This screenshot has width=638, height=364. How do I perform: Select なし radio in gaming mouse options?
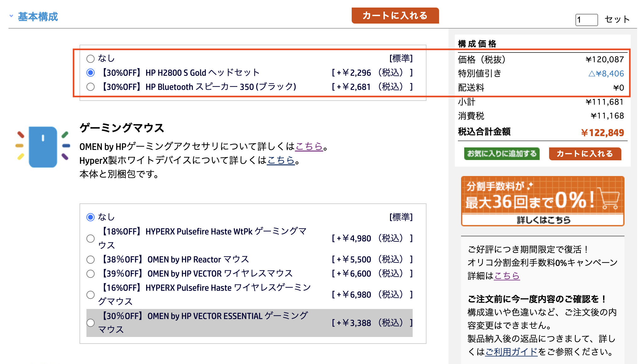(91, 217)
